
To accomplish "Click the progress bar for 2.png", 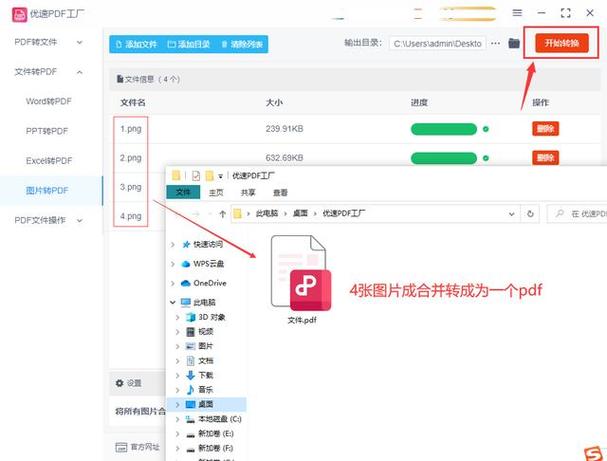I will (444, 158).
